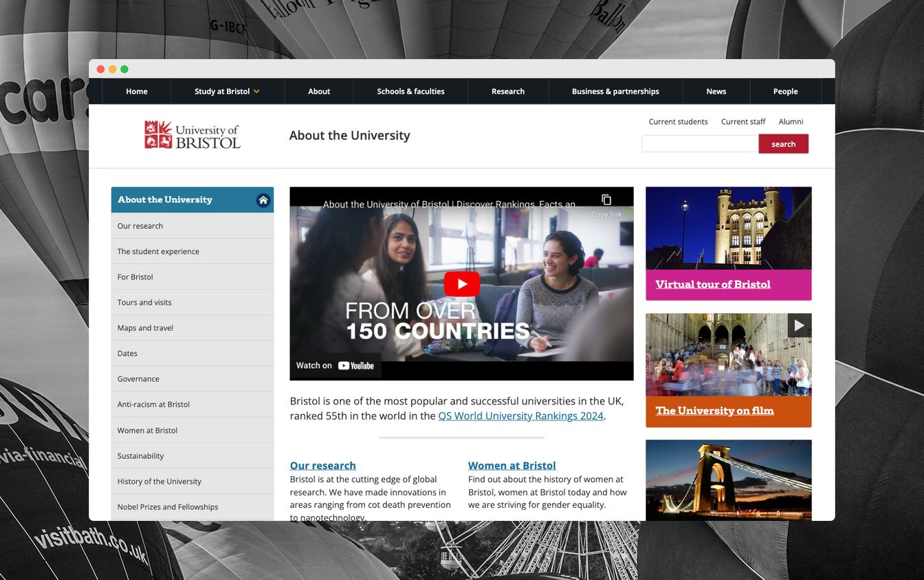
Task: Click the video title text at top of player
Action: (x=452, y=204)
